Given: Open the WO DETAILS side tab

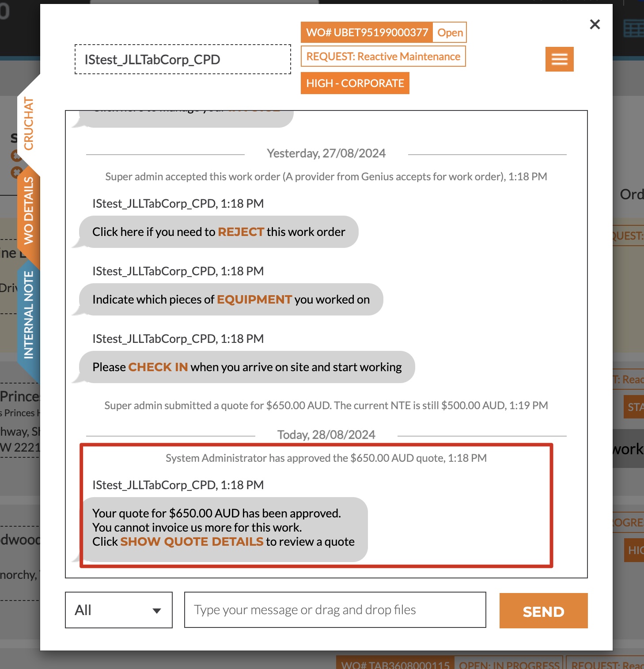Looking at the screenshot, I should click(x=29, y=211).
